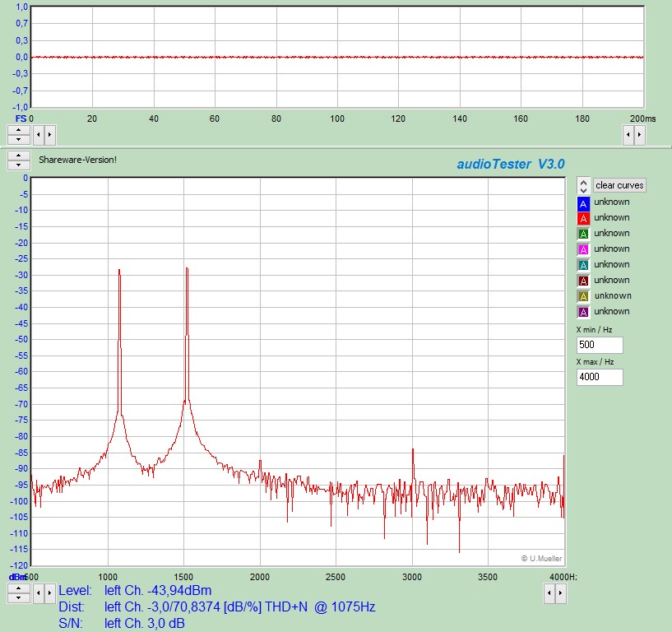Click 'unknown' label next to olive slot

coord(613,295)
